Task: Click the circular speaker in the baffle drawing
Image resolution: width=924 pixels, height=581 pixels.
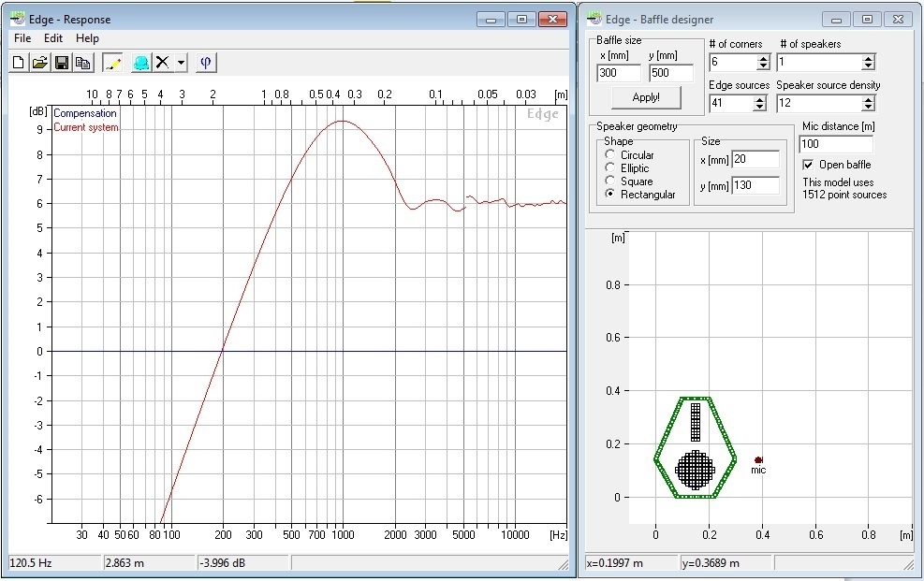Action: pyautogui.click(x=696, y=470)
